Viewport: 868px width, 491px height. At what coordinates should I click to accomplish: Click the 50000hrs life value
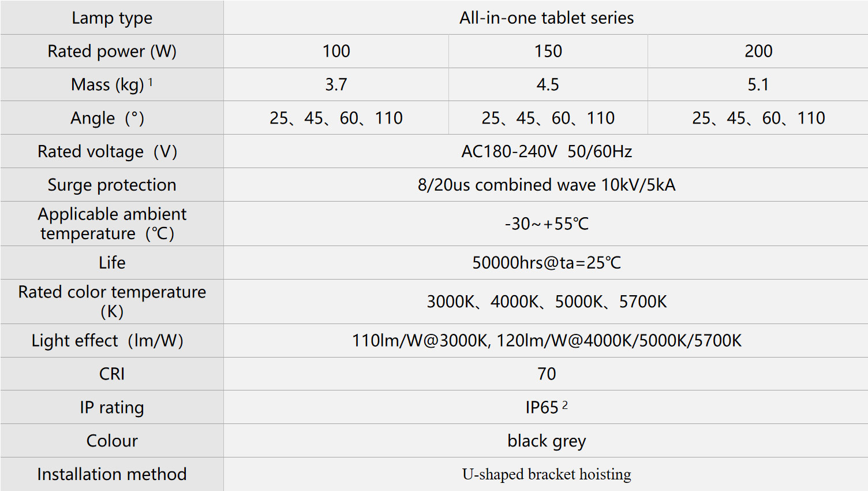pyautogui.click(x=546, y=263)
